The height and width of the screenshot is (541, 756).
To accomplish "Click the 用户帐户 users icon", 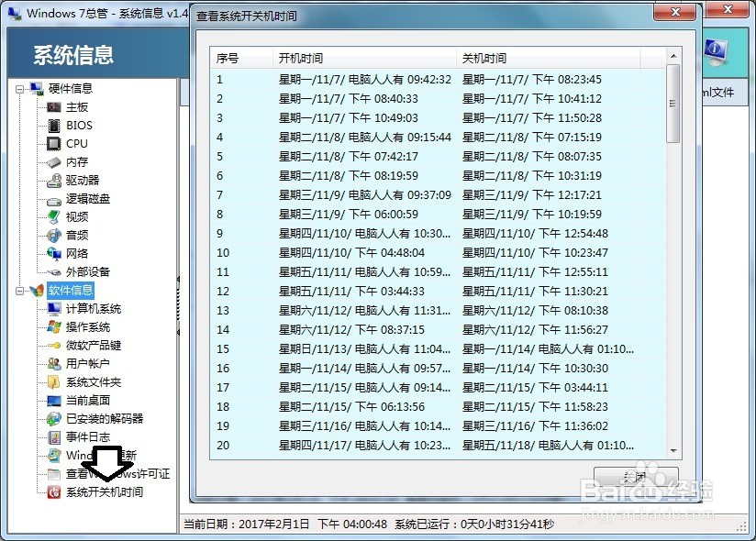I will click(54, 364).
